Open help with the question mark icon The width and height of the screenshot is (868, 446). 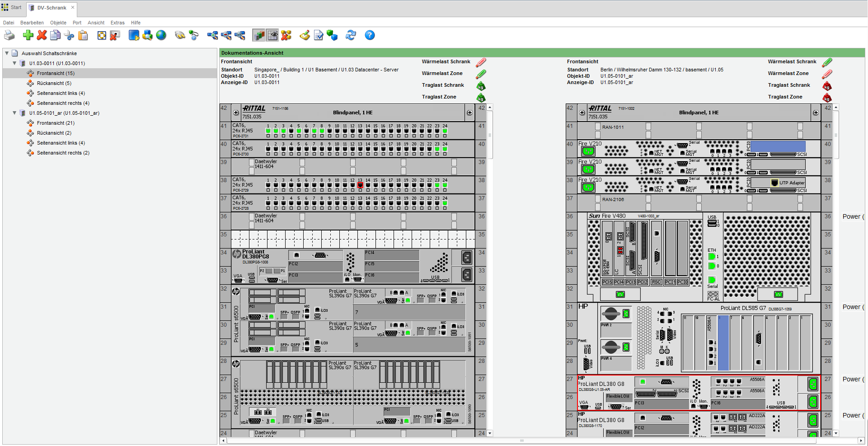370,35
